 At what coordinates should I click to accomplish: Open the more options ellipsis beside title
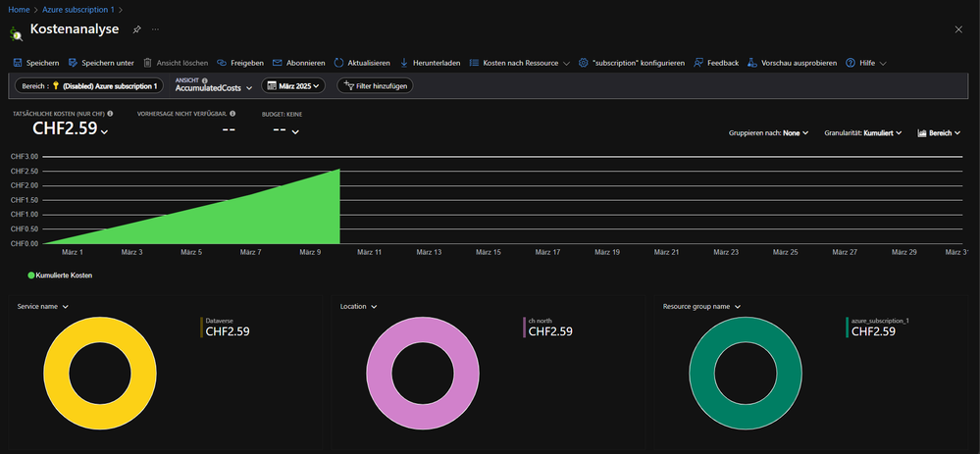[155, 29]
